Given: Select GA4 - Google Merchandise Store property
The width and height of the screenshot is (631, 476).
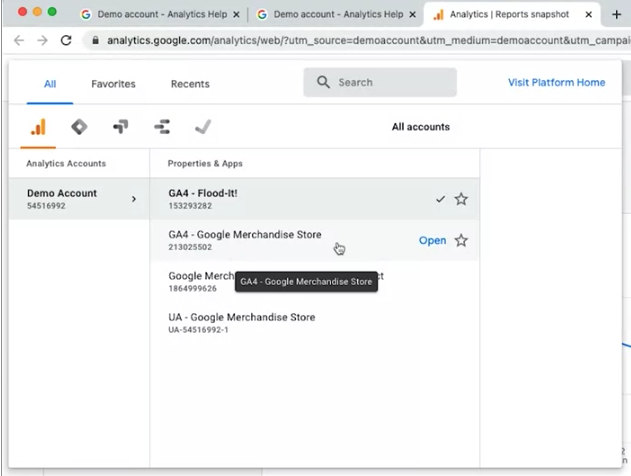Looking at the screenshot, I should point(314,241).
